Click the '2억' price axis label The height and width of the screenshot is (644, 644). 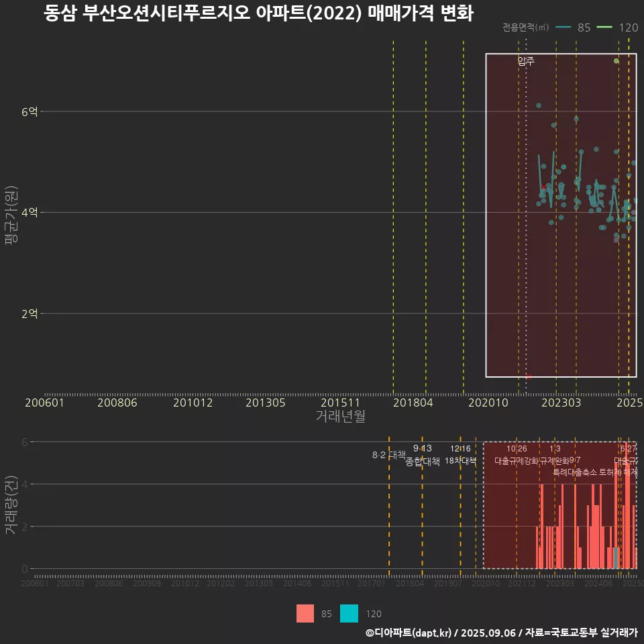(x=30, y=314)
